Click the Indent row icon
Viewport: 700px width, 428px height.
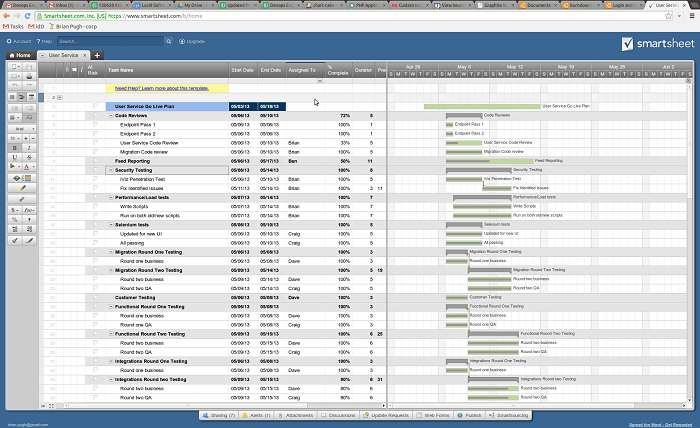(x=29, y=108)
